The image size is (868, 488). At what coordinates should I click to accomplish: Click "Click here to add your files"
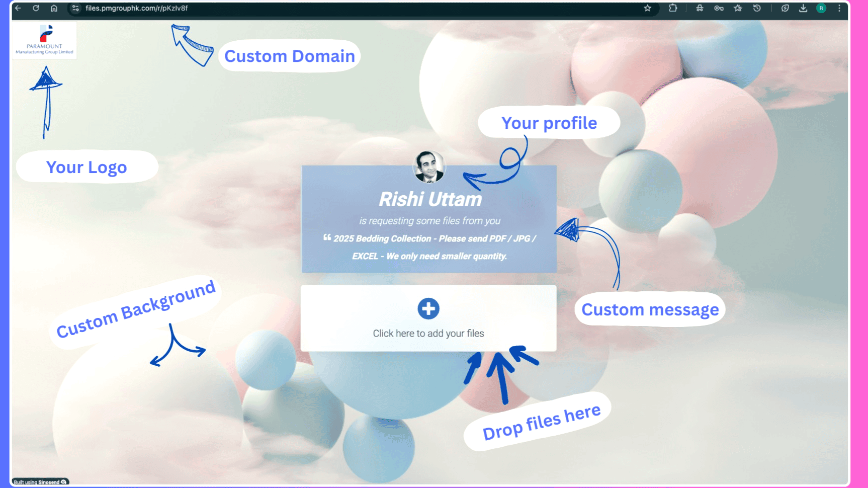point(428,334)
